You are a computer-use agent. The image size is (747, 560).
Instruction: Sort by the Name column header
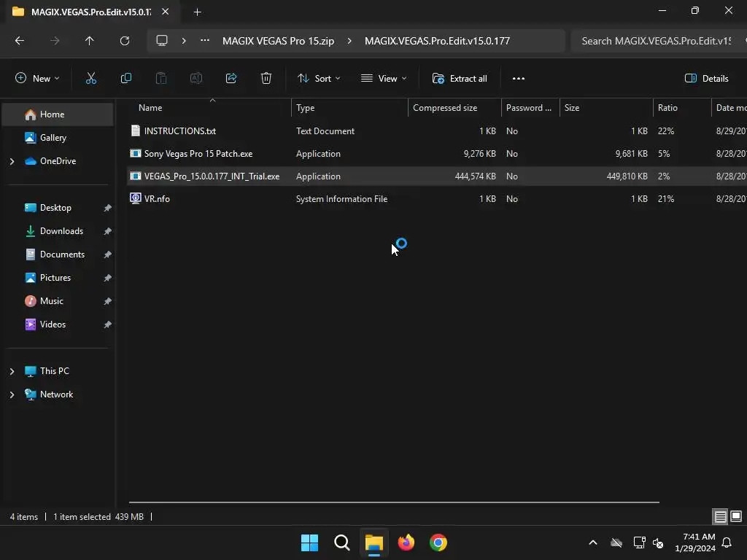[x=209, y=108]
